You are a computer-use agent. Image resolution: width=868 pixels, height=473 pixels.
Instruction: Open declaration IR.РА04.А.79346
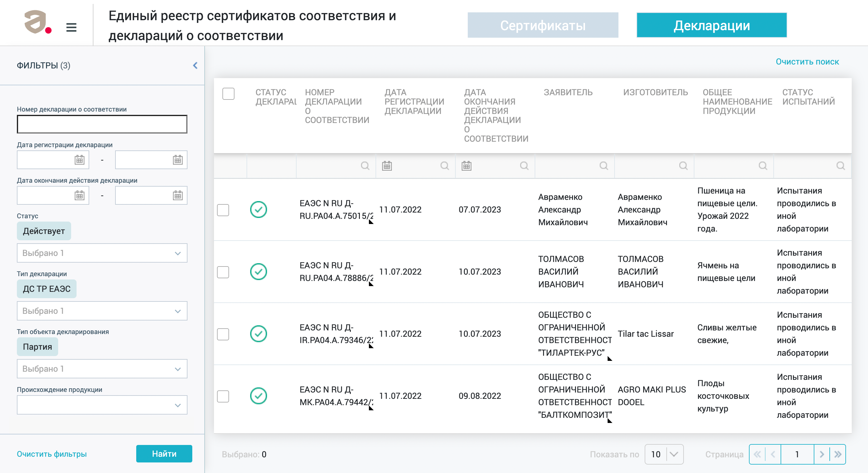(336, 334)
